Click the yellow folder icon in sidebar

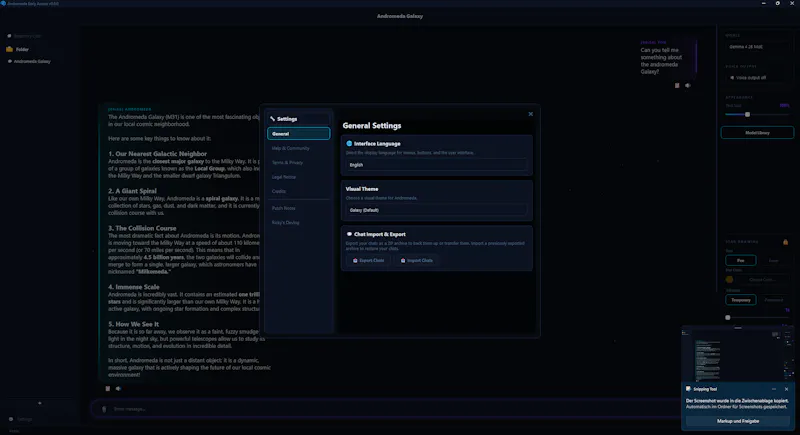[x=9, y=49]
